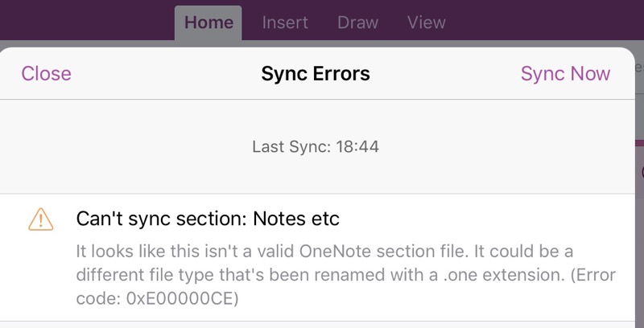Tap the ".one extension" line of the error message

click(x=345, y=275)
